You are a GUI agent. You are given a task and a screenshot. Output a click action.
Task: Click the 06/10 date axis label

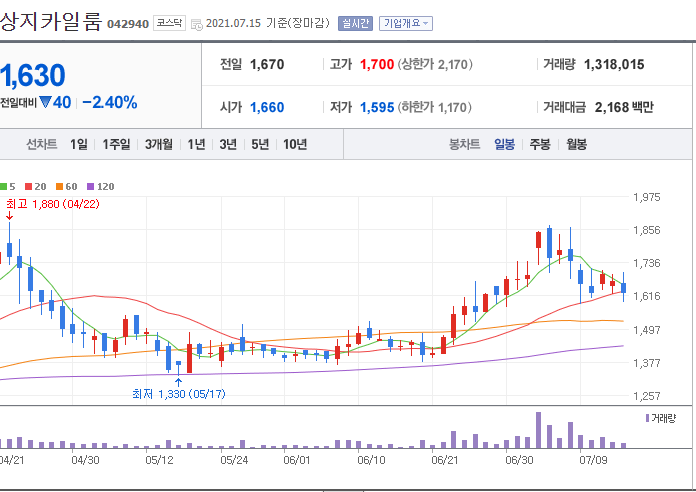[x=371, y=460]
